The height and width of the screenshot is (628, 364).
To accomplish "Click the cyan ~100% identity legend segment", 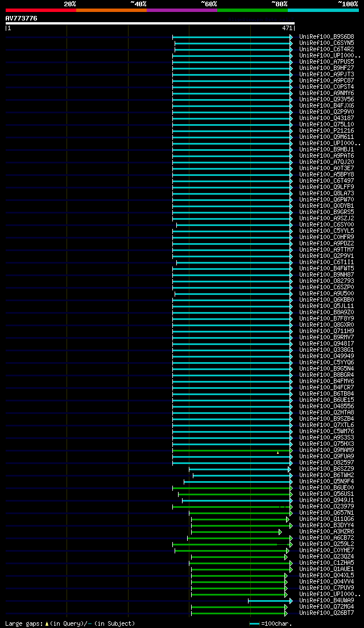I will 323,10.
